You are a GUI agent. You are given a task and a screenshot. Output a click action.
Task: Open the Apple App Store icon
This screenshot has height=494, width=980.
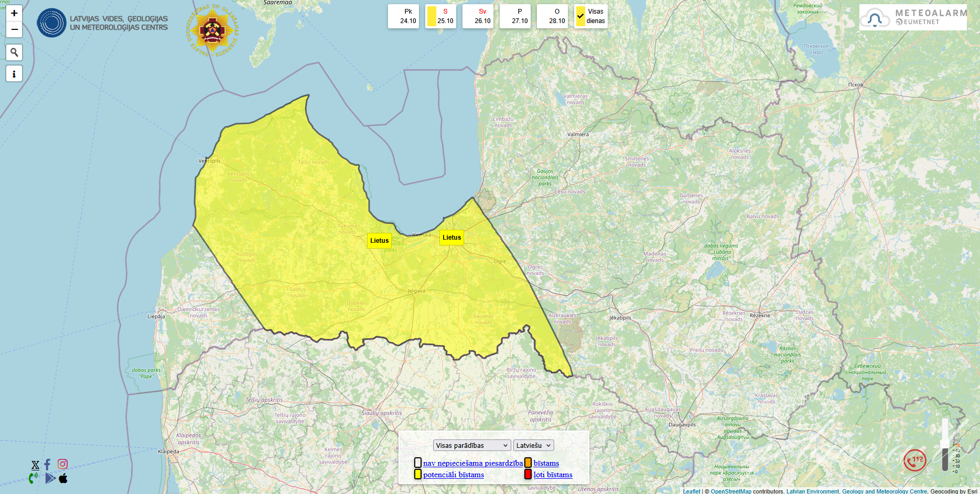click(x=63, y=478)
